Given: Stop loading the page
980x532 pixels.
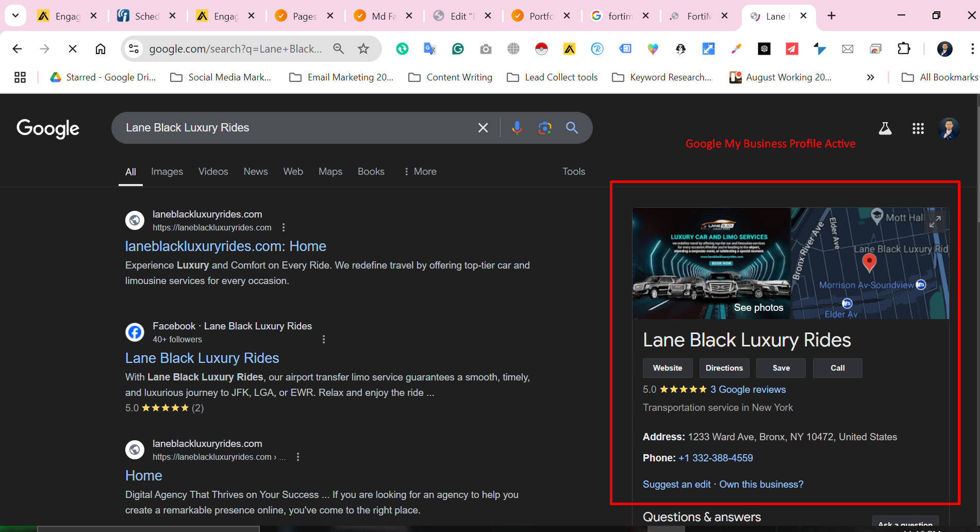Looking at the screenshot, I should (73, 49).
